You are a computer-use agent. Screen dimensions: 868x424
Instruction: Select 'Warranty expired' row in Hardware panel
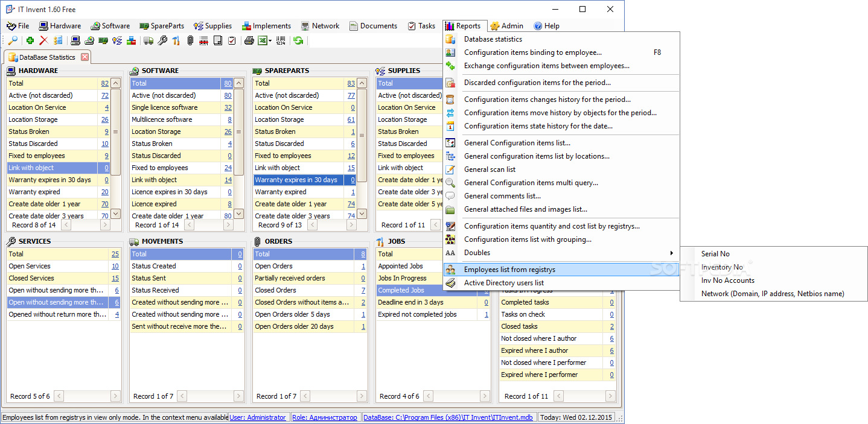(59, 192)
